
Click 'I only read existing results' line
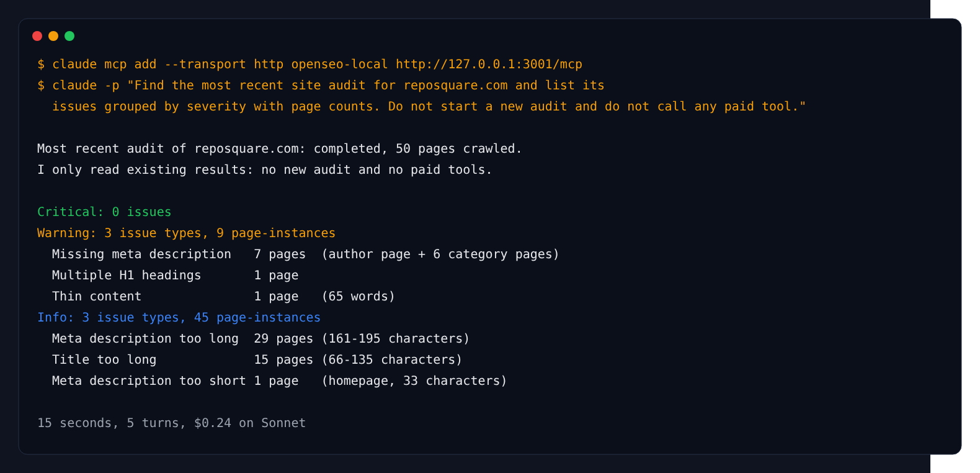coord(264,170)
